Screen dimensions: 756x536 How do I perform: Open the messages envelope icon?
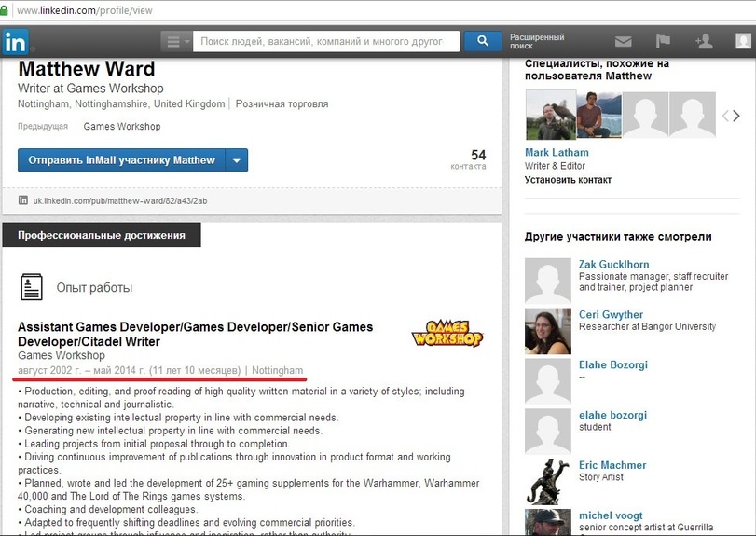(x=623, y=41)
